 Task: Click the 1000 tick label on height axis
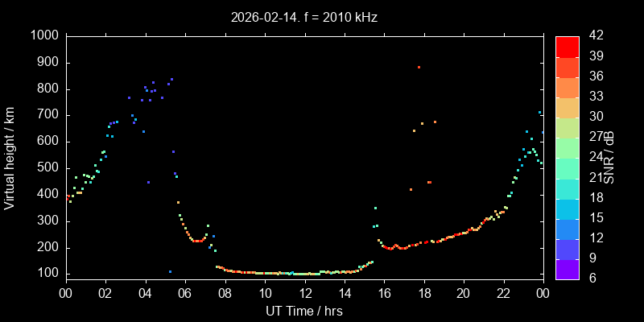pyautogui.click(x=43, y=36)
